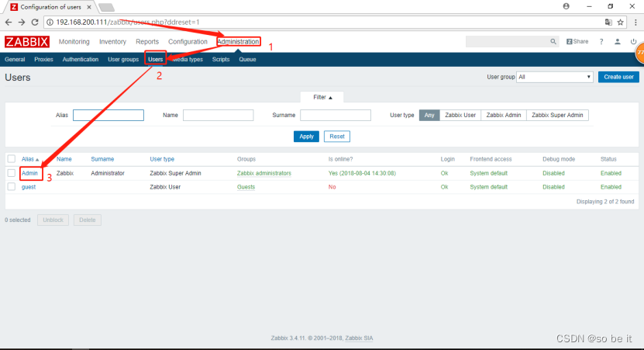Sort users by Surname column

pyautogui.click(x=102, y=159)
